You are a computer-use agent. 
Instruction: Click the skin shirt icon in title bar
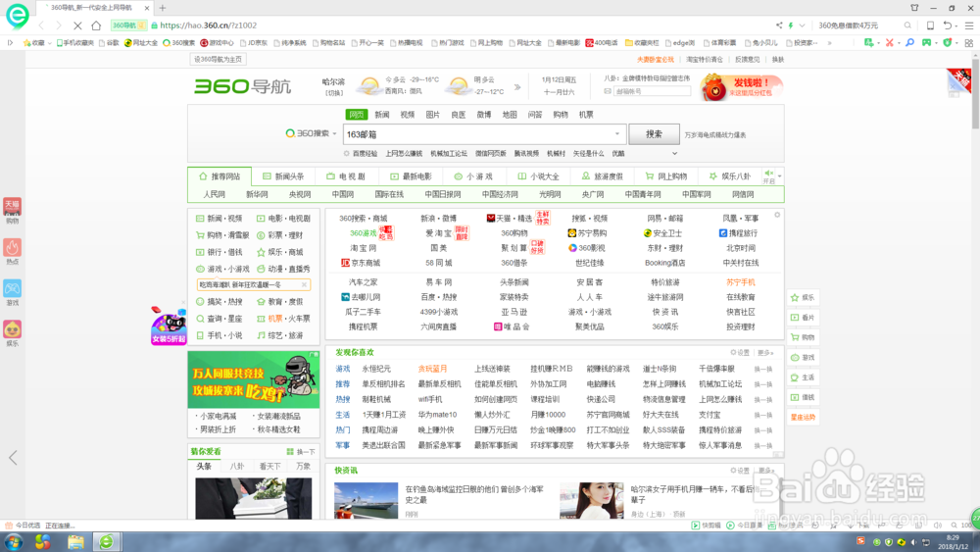click(914, 8)
